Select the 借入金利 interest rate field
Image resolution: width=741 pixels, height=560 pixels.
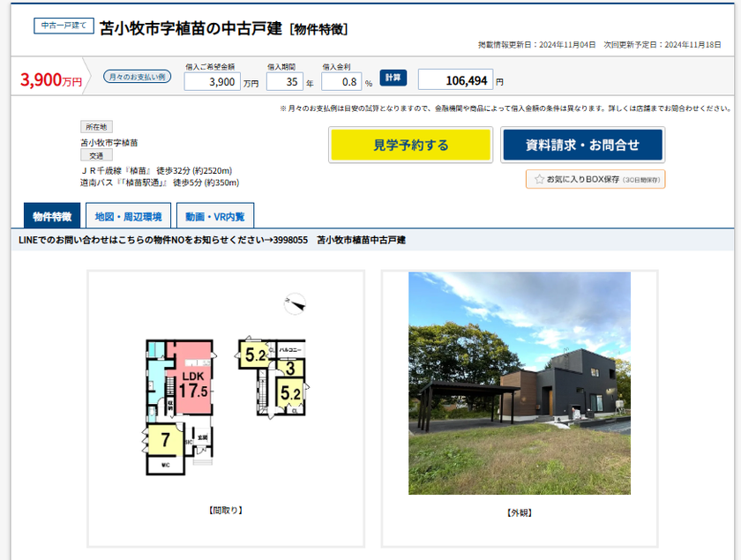(341, 81)
